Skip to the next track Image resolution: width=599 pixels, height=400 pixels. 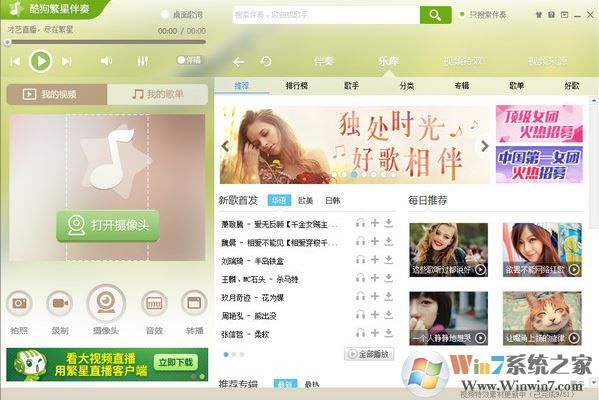(x=66, y=61)
